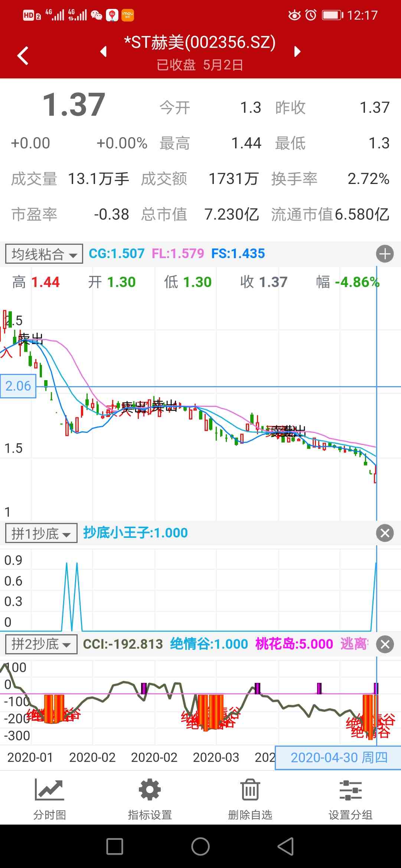Screen dimensions: 401x868
Task: Tap the FL:1.579 indicator value
Action: pyautogui.click(x=178, y=254)
